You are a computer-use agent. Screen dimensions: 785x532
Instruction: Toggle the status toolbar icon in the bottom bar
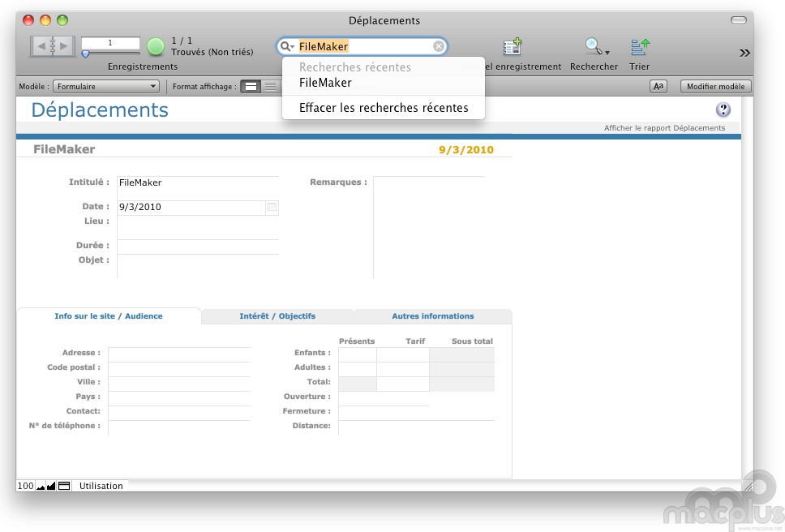tap(64, 486)
